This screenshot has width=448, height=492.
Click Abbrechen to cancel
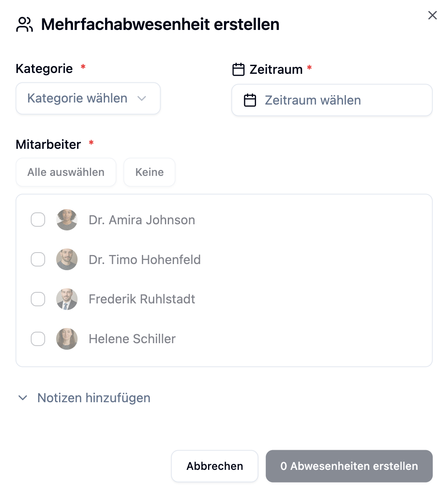215,466
